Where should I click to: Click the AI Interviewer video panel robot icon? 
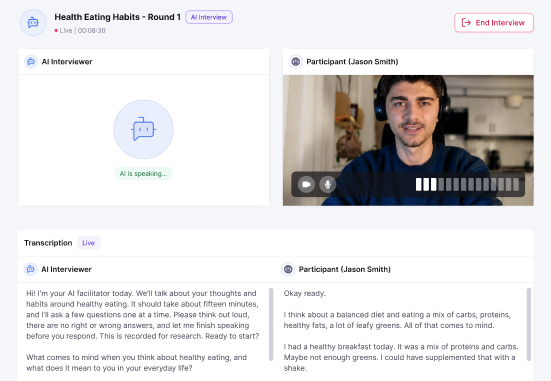[31, 62]
